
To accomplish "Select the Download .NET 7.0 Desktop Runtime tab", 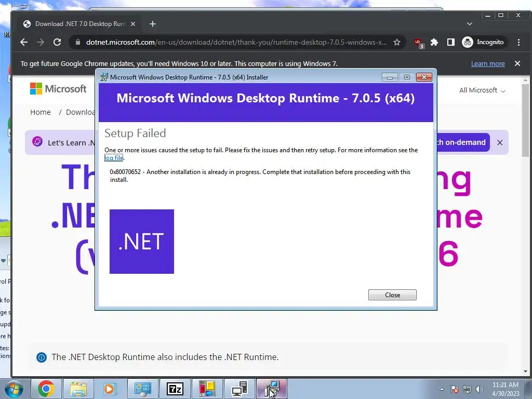I will pos(80,24).
